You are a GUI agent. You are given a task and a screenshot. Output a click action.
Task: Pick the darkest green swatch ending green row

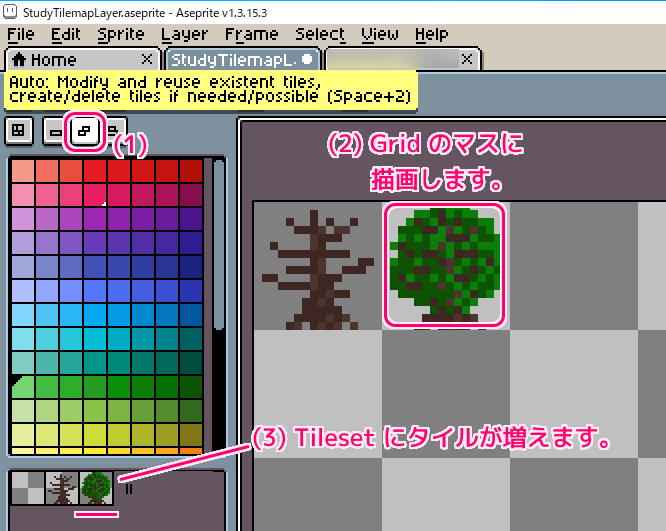191,387
